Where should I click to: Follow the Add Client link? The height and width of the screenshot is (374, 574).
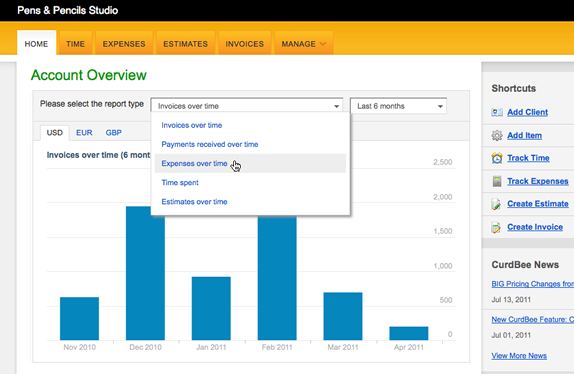[x=528, y=112]
